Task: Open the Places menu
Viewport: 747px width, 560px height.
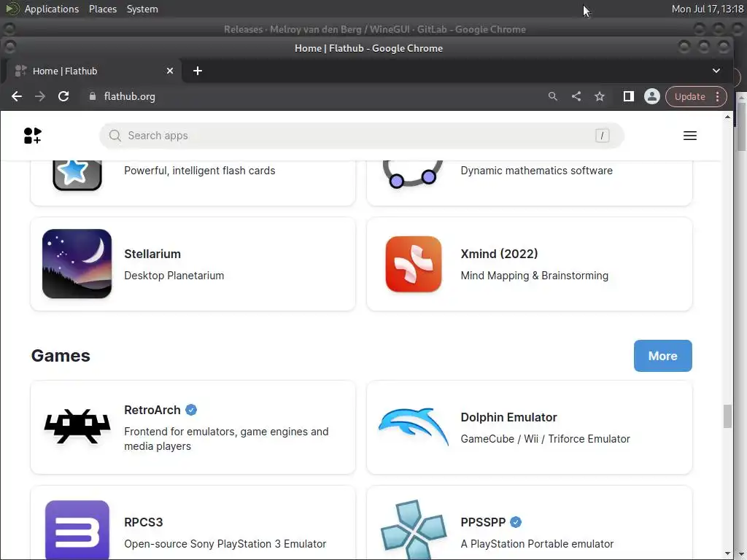Action: click(x=102, y=9)
